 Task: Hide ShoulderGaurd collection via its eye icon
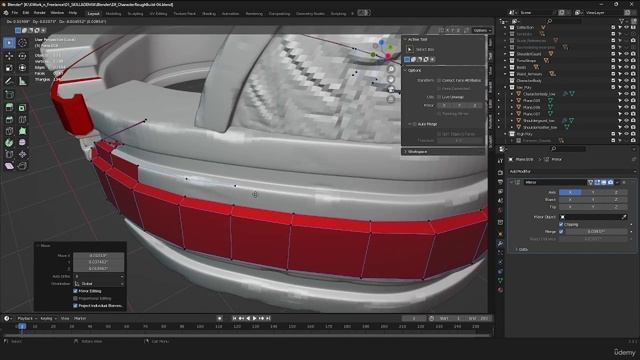point(627,54)
